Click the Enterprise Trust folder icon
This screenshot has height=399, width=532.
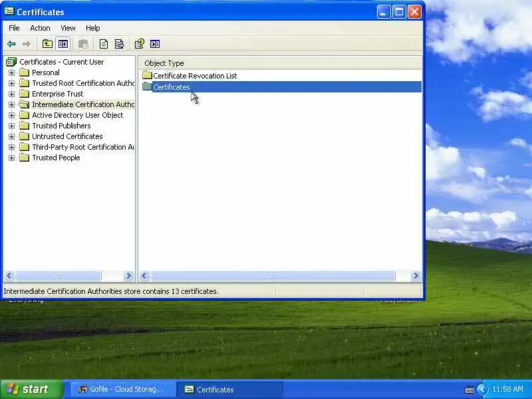tap(24, 94)
